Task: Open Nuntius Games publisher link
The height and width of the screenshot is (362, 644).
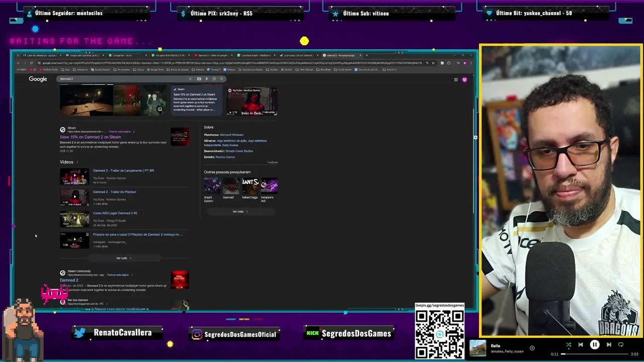Action: coord(225,157)
